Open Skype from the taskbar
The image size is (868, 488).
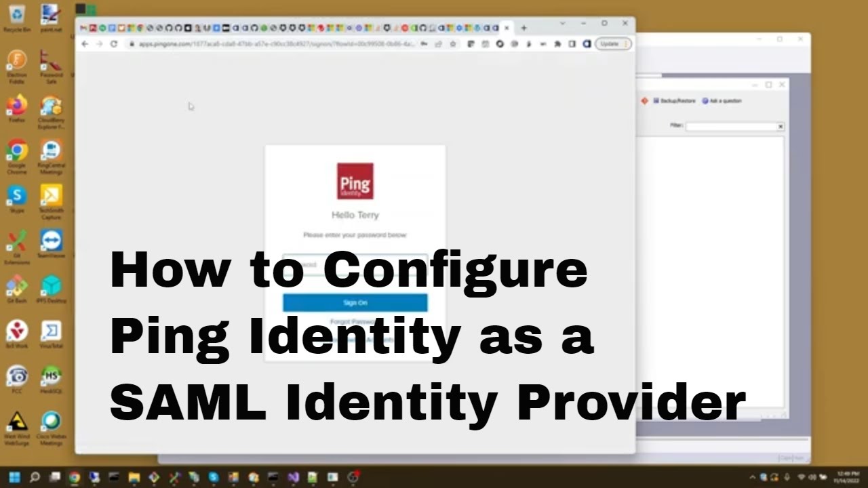[x=214, y=477]
